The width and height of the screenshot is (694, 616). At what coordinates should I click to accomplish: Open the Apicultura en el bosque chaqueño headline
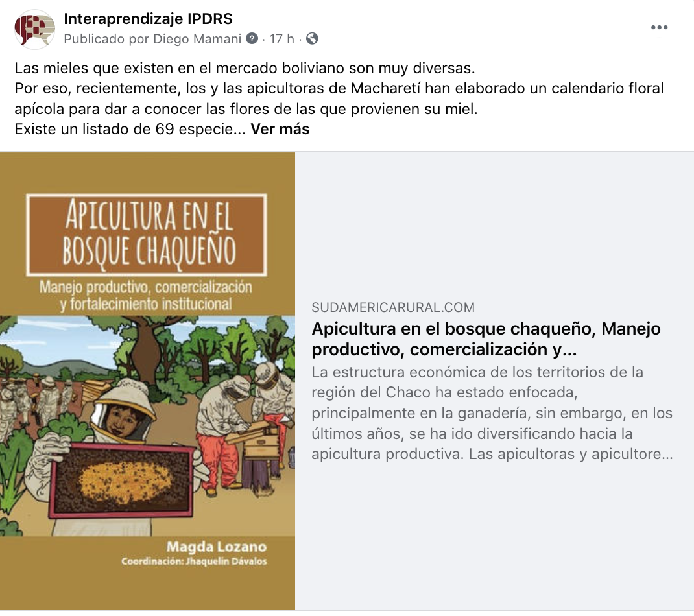[486, 339]
